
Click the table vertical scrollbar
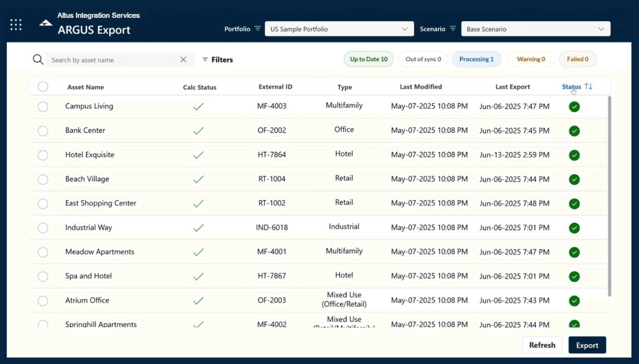click(609, 196)
